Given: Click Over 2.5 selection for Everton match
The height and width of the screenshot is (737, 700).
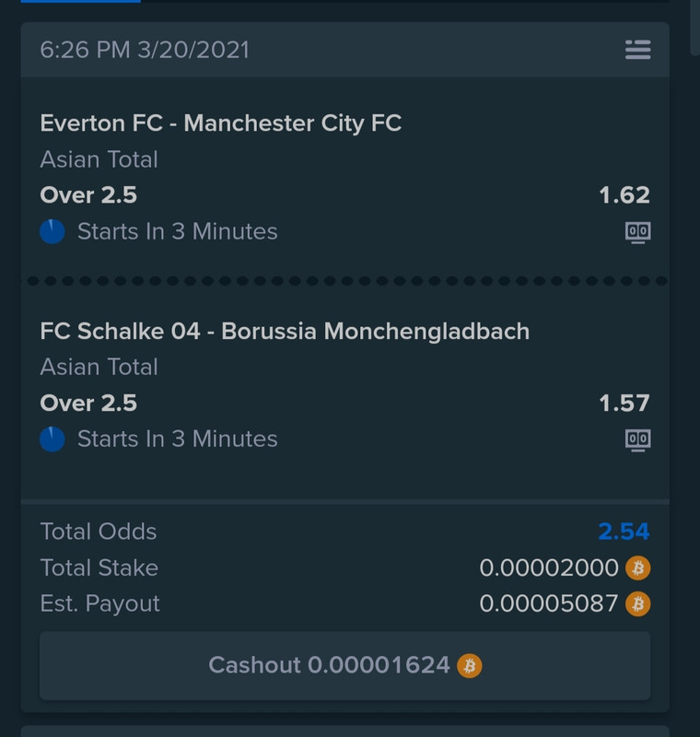Looking at the screenshot, I should pyautogui.click(x=88, y=195).
